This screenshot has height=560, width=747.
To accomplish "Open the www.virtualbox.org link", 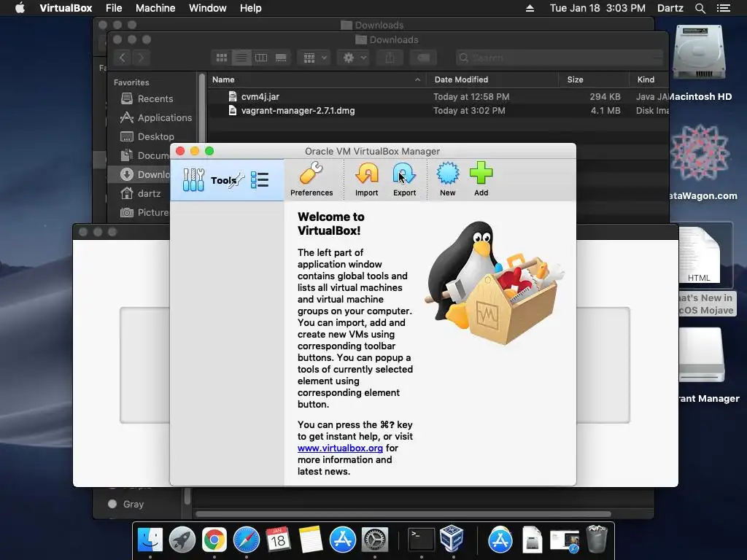I will 340,448.
